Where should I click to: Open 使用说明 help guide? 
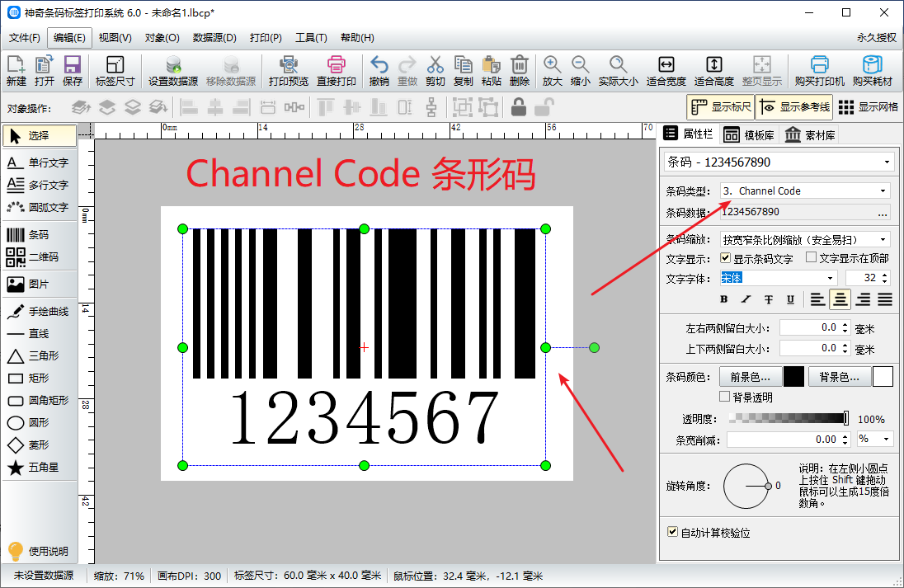40,551
